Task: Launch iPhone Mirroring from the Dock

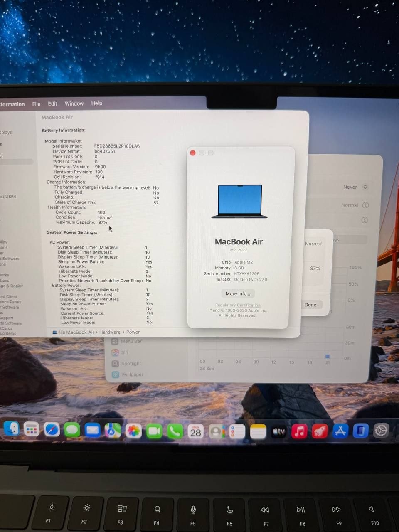Action: coord(360,431)
